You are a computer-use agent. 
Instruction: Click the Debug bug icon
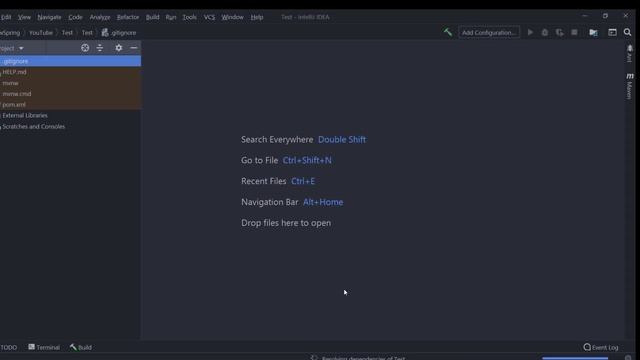545,32
